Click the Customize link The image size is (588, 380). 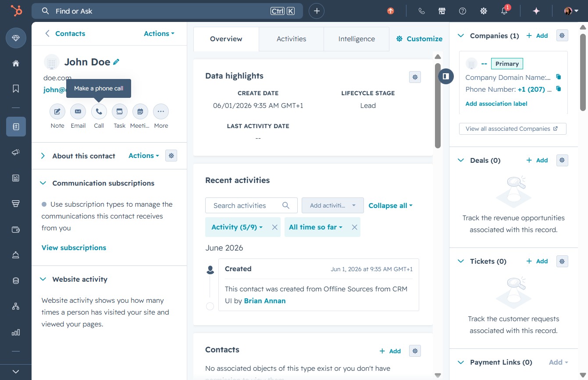419,39
